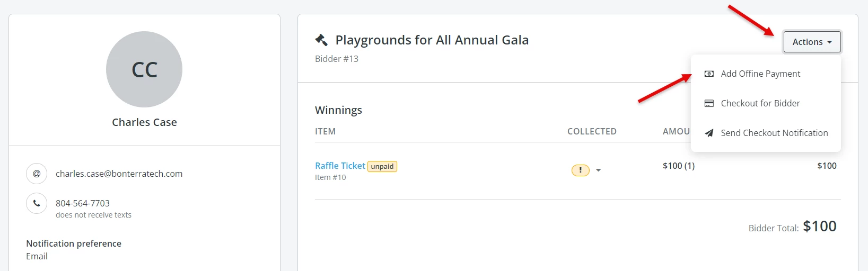Open the Raffle Ticket item link
The image size is (868, 271).
[340, 166]
